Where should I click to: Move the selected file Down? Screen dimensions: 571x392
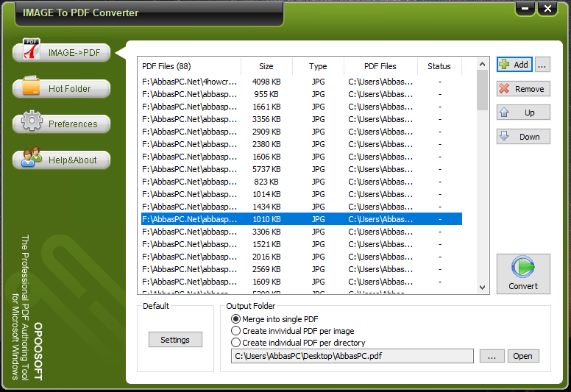(523, 137)
